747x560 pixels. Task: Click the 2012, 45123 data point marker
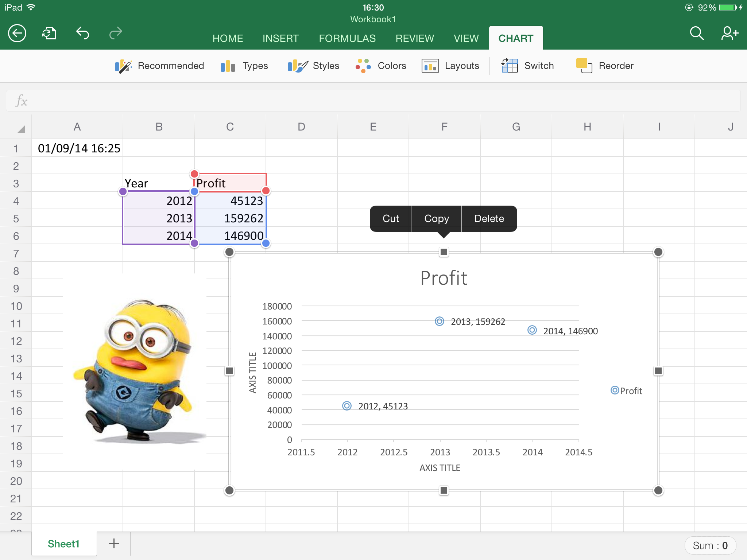347,406
